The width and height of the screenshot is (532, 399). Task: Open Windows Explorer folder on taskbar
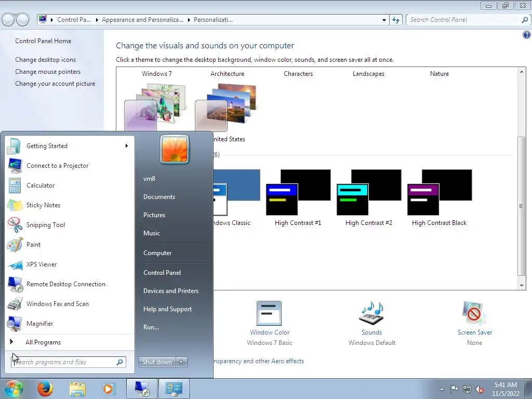pyautogui.click(x=77, y=389)
